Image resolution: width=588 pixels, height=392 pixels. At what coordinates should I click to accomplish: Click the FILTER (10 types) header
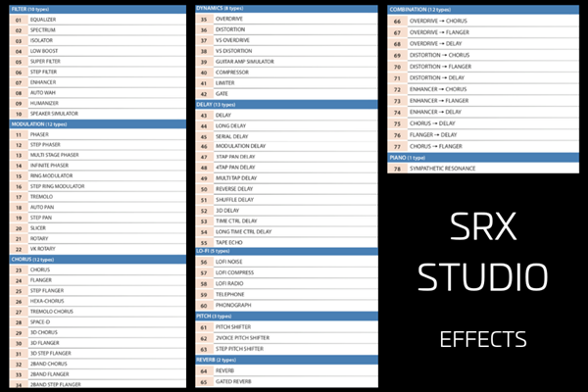[97, 9]
